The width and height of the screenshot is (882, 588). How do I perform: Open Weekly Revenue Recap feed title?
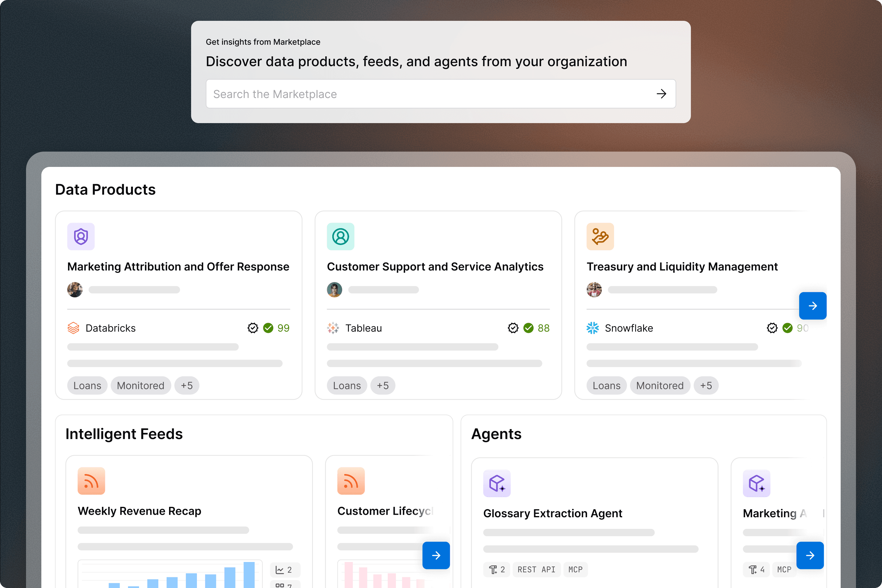(140, 511)
